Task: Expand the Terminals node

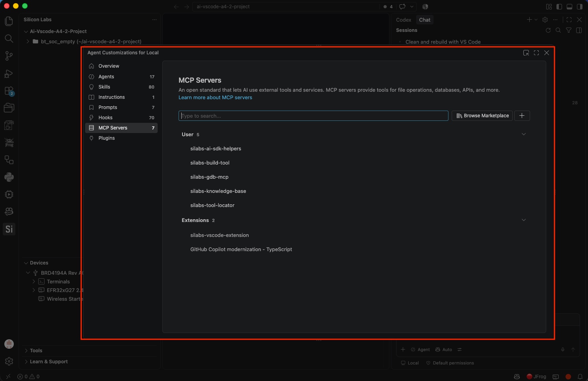Action: tap(34, 282)
